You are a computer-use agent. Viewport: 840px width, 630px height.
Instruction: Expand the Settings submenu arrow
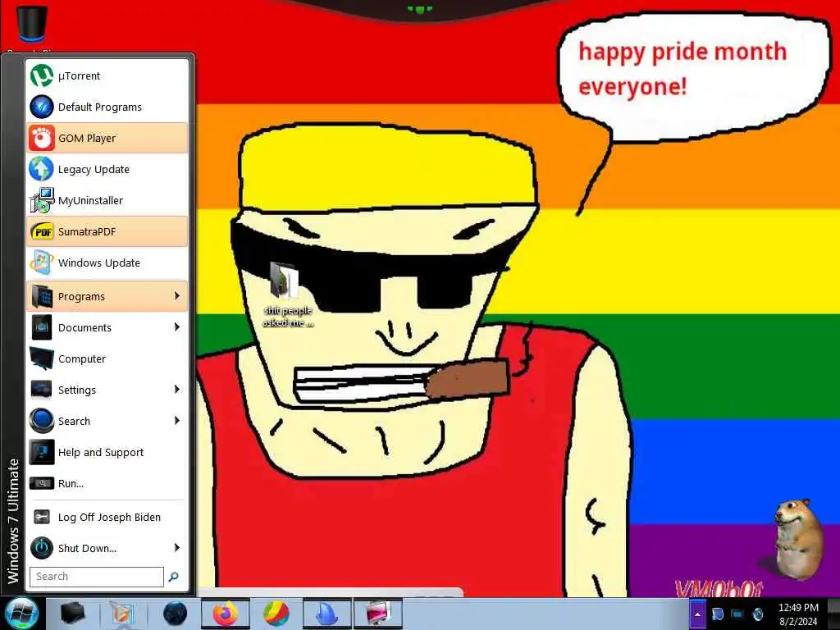click(177, 390)
